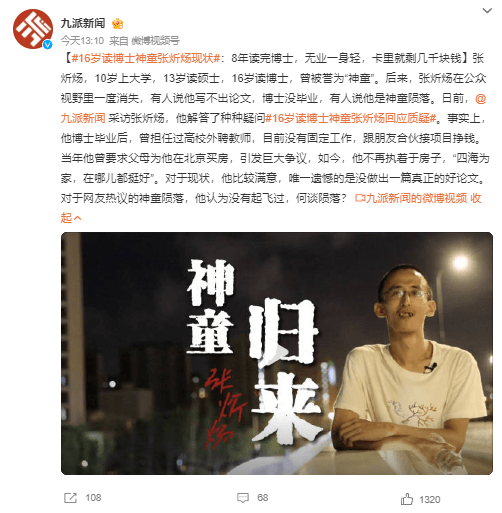The height and width of the screenshot is (513, 502).
Task: Click the repost share icon
Action: [x=70, y=498]
